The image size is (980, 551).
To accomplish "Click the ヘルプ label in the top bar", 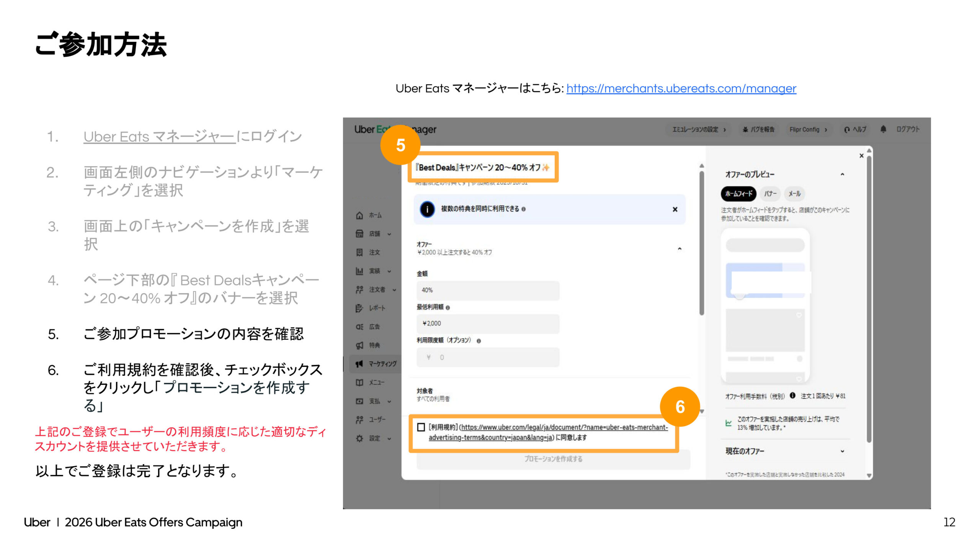I will (x=859, y=130).
